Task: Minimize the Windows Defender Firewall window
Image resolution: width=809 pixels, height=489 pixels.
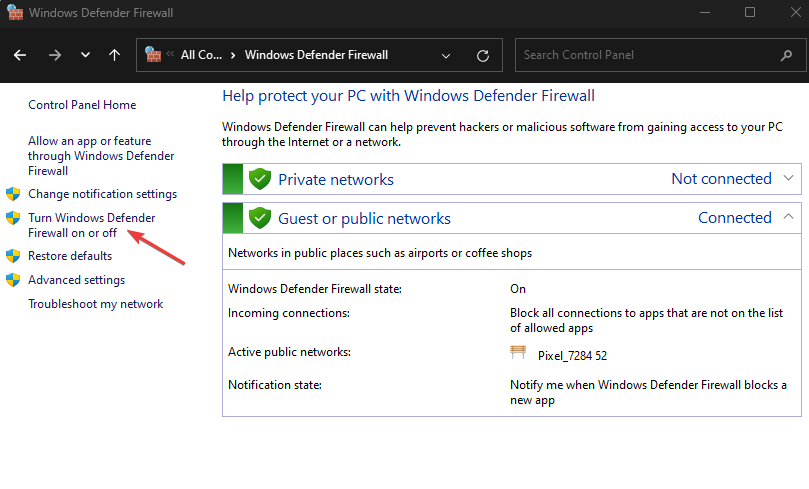Action: (705, 12)
